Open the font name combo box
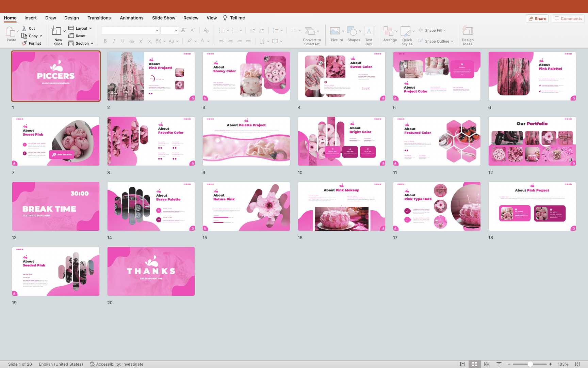Viewport: 588px width, 368px height. coord(130,30)
